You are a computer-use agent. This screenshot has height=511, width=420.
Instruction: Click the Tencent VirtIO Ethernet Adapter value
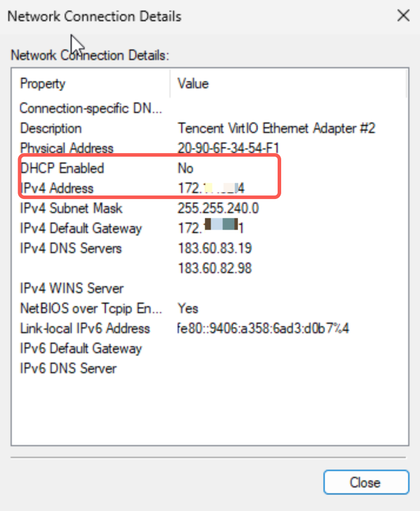point(276,128)
